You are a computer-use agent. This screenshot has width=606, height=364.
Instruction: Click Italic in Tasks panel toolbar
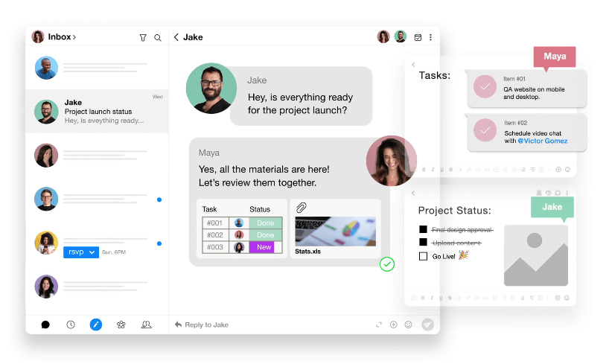[x=433, y=170]
